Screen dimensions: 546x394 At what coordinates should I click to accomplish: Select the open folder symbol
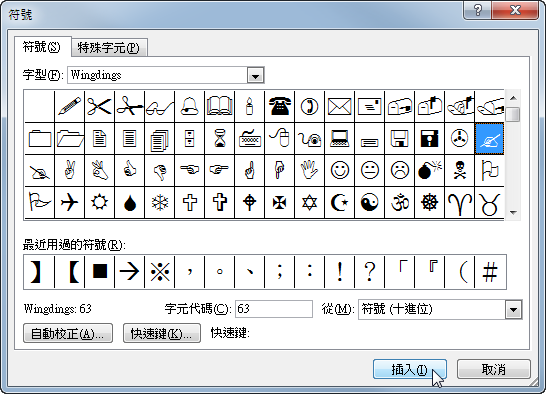pos(70,138)
